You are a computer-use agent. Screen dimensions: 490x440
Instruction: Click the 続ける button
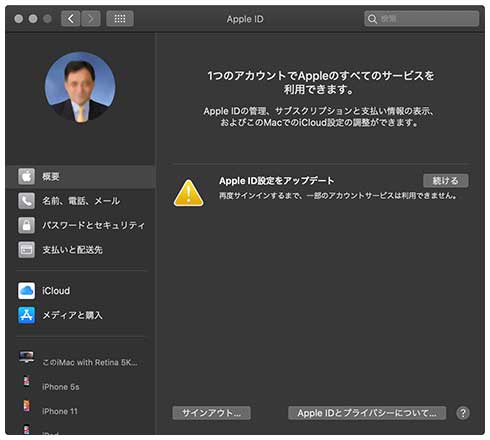pos(446,181)
